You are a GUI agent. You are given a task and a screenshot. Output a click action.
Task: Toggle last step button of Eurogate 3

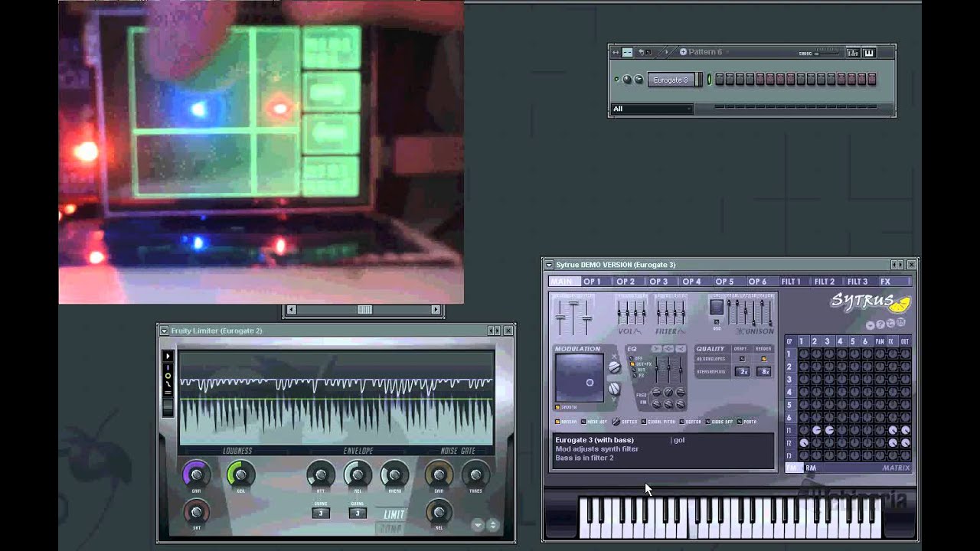point(872,79)
